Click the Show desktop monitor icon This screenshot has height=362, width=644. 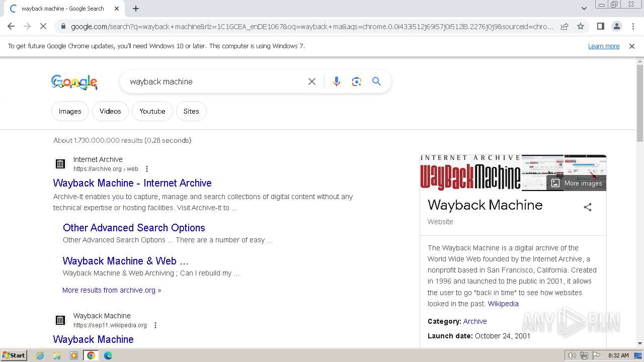pyautogui.click(x=638, y=355)
